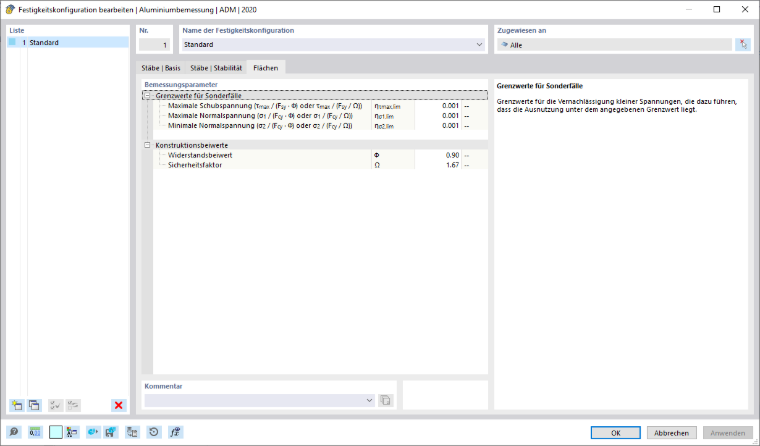This screenshot has width=760, height=446.
Task: Create a new strength configuration
Action: (17, 405)
